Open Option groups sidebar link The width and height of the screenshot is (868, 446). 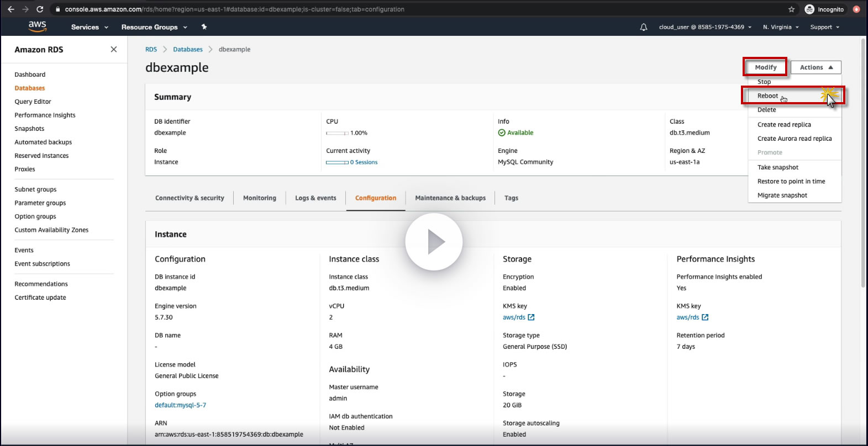pos(35,216)
